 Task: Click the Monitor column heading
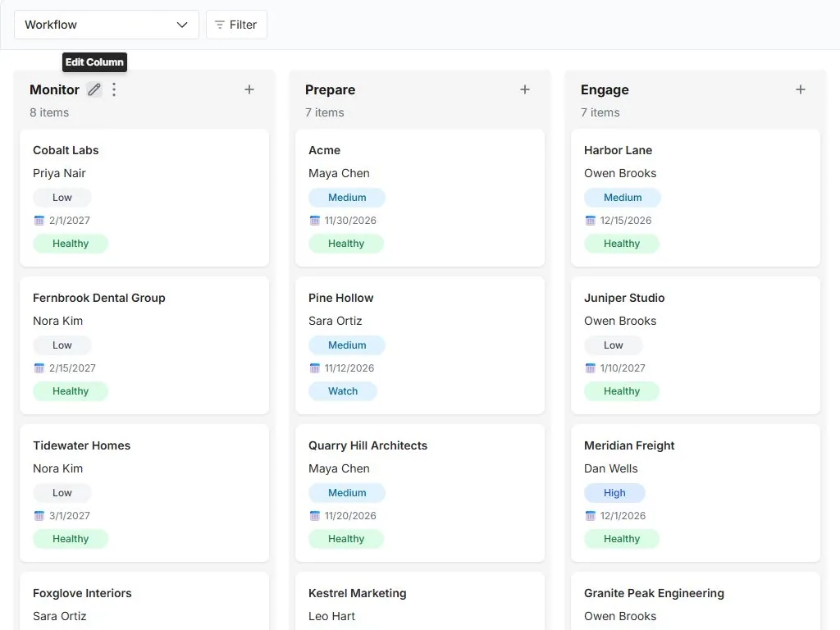coord(55,89)
